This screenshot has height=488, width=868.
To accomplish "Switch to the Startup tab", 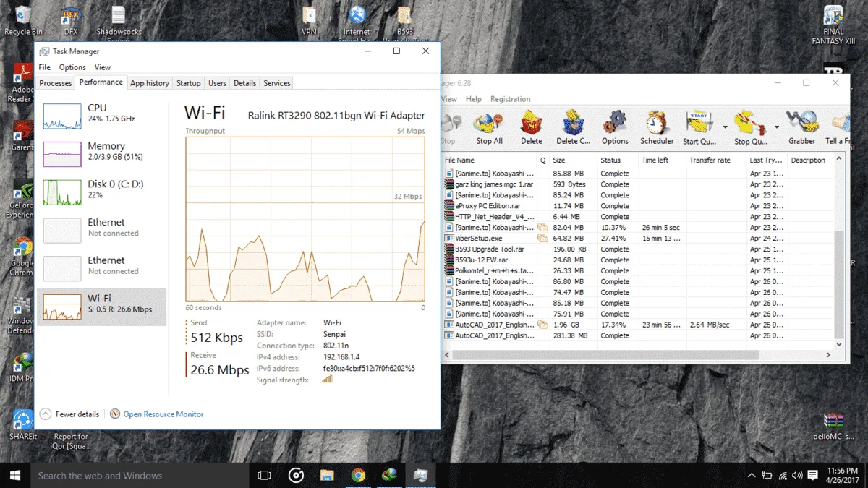I will [189, 83].
